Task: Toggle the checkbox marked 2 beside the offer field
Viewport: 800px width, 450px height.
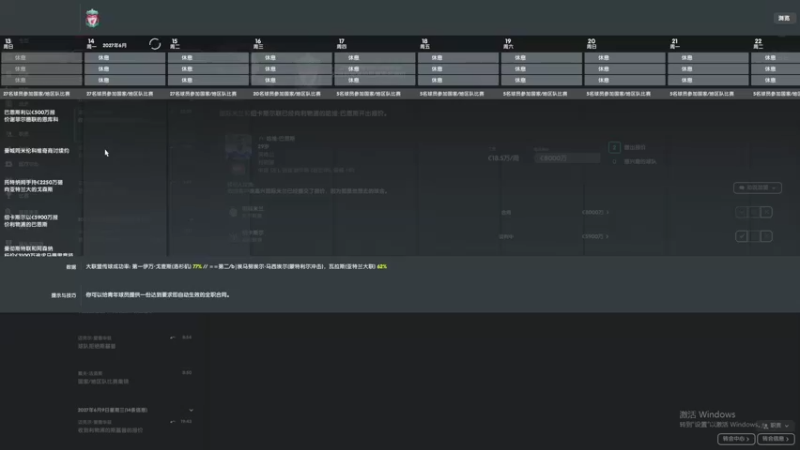Action: pos(614,147)
